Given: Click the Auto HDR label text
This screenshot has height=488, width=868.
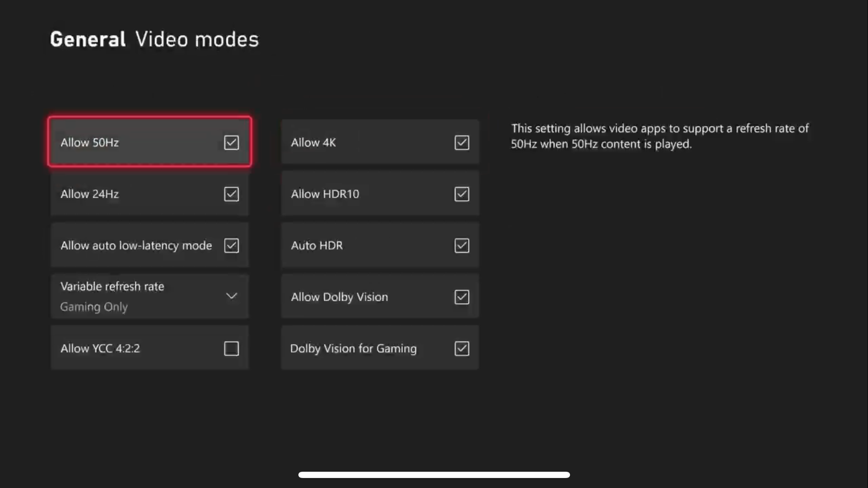Looking at the screenshot, I should (317, 246).
